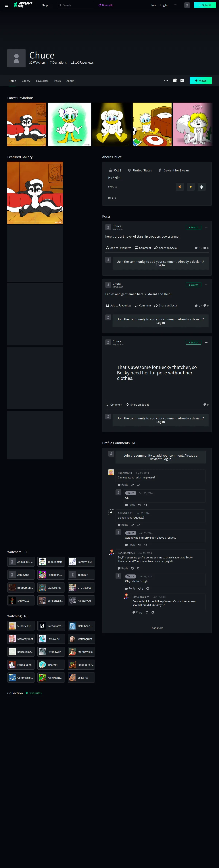Open watched user Foxlover91's profile
219x868 pixels.
51,639
